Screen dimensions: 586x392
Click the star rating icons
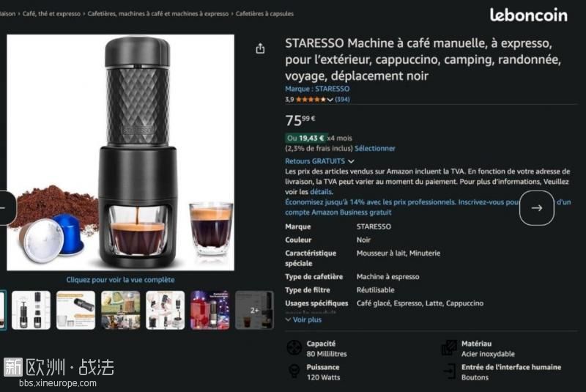(x=311, y=100)
